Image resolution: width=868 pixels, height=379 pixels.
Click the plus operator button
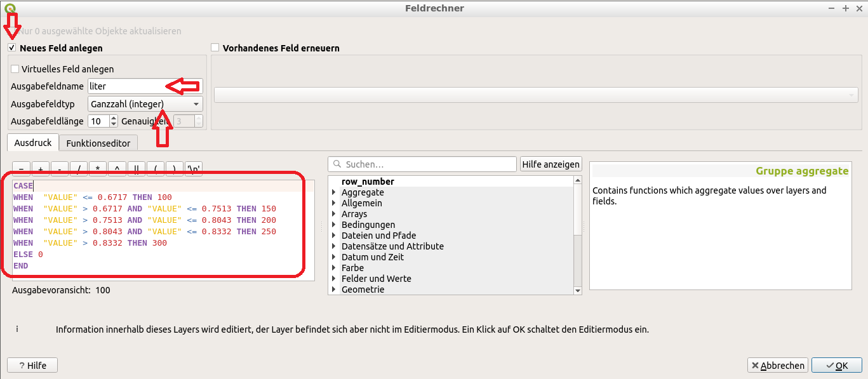click(x=41, y=169)
